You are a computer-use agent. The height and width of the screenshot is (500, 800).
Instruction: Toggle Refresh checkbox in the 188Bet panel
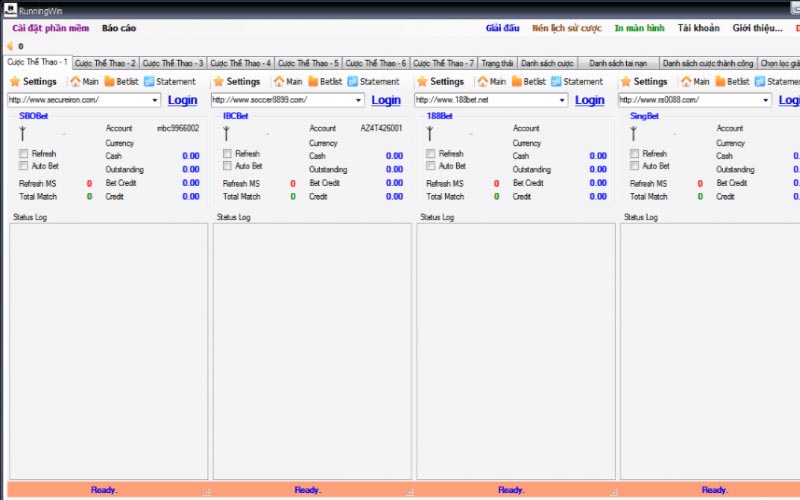(x=431, y=154)
